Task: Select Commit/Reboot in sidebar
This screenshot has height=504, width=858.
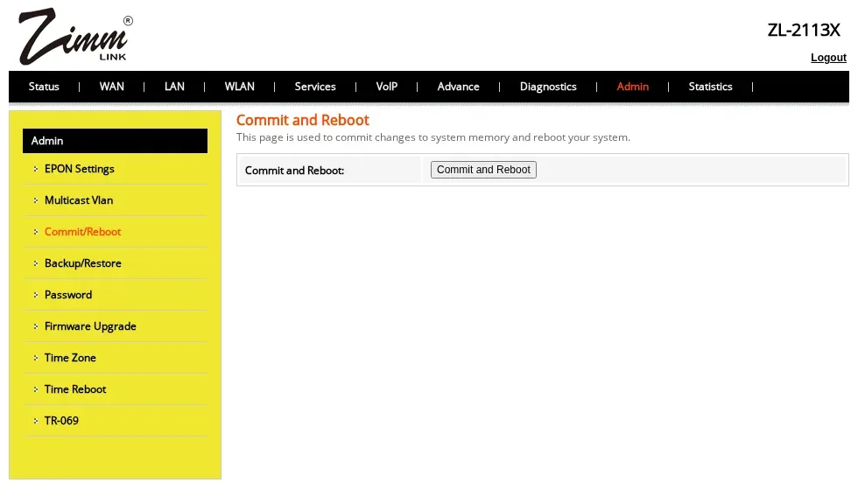Action: (82, 232)
